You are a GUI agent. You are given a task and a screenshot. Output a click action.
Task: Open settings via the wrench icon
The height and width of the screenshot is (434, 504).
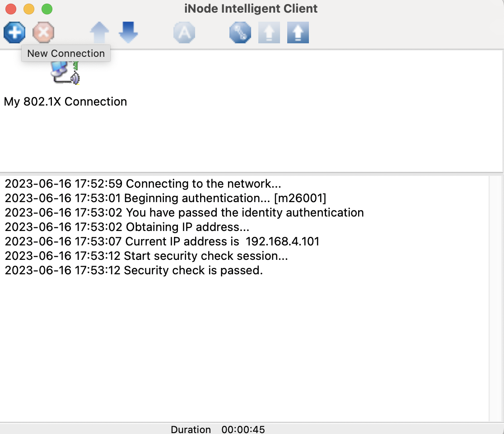point(240,32)
